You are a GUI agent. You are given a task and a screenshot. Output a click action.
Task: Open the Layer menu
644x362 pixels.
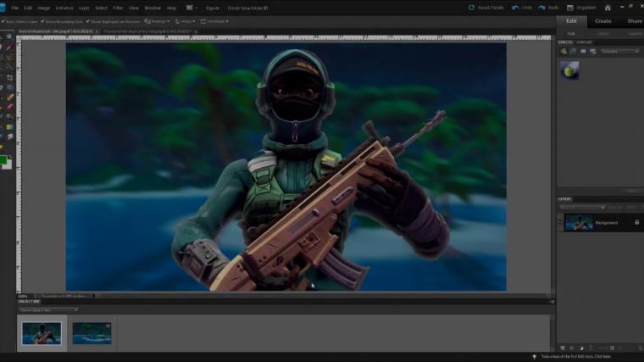84,8
